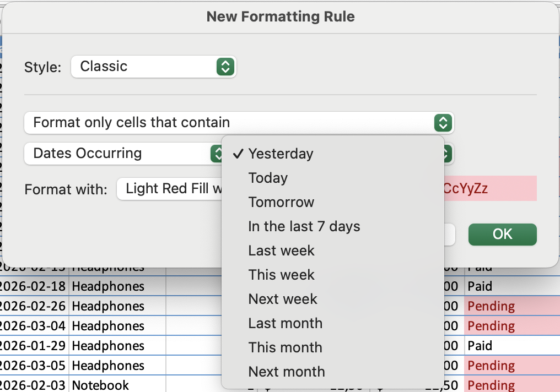This screenshot has height=392, width=560.
Task: Pick Next week in the menu
Action: point(283,299)
